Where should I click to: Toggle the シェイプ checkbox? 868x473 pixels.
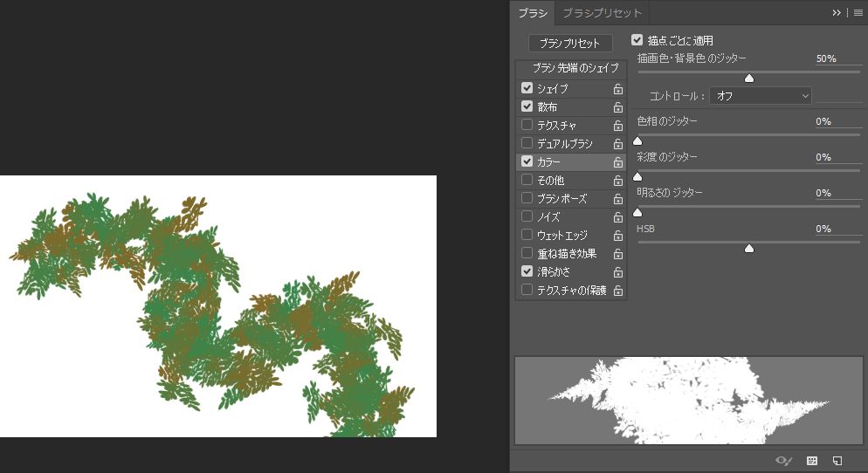[527, 88]
